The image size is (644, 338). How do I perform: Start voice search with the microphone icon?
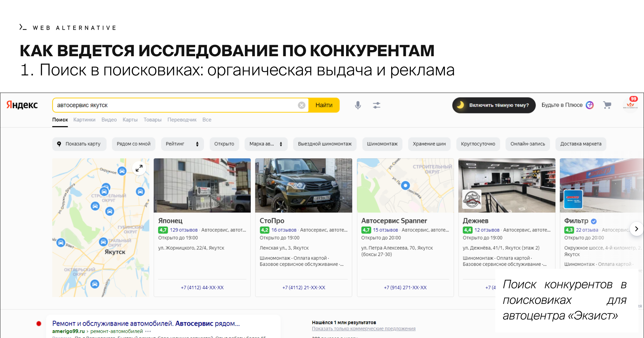coord(358,105)
